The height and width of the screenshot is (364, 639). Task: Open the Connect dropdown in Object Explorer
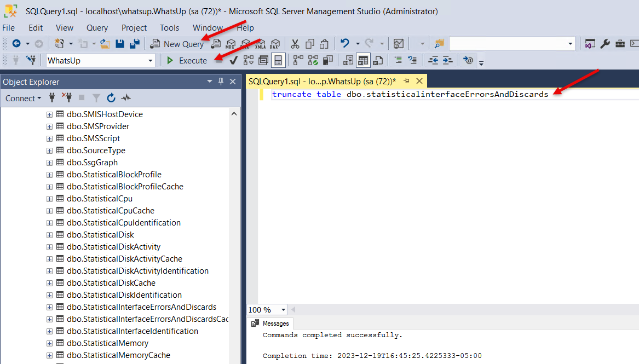coord(23,99)
